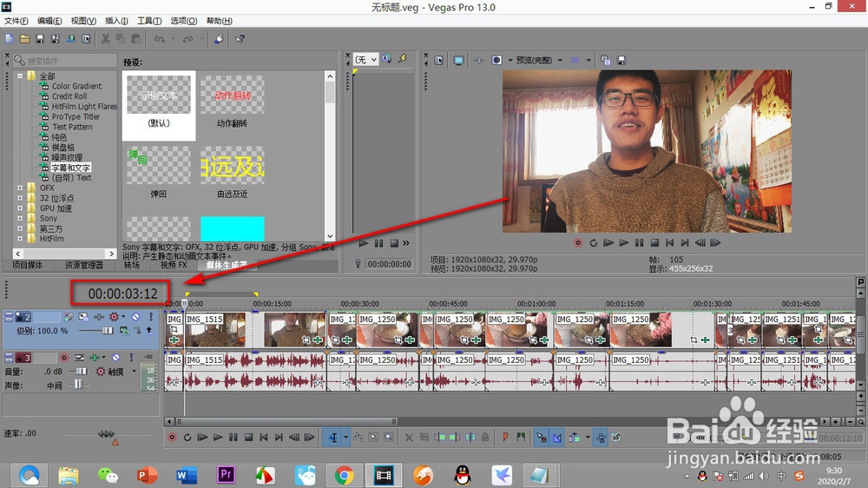Play the video preview window
This screenshot has height=488, width=868.
click(x=624, y=242)
